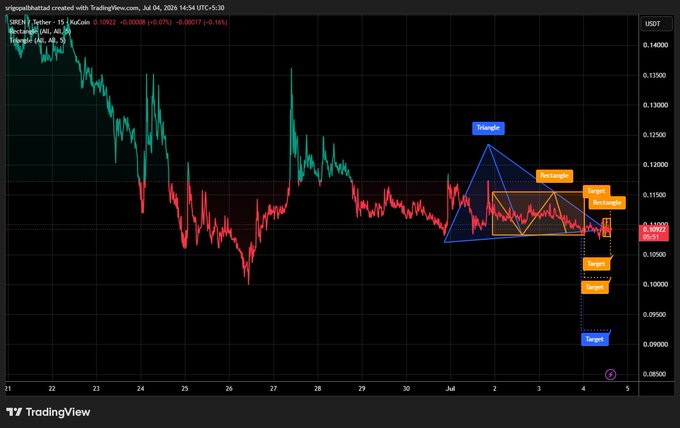This screenshot has width=680, height=428.
Task: Click the 0.10500 price axis label
Action: click(x=655, y=255)
